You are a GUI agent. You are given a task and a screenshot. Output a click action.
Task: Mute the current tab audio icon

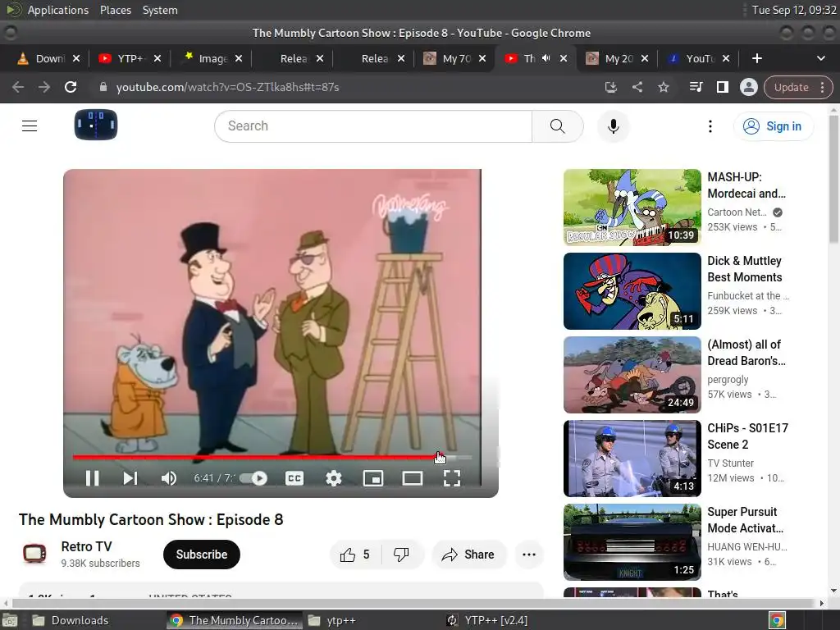546,58
